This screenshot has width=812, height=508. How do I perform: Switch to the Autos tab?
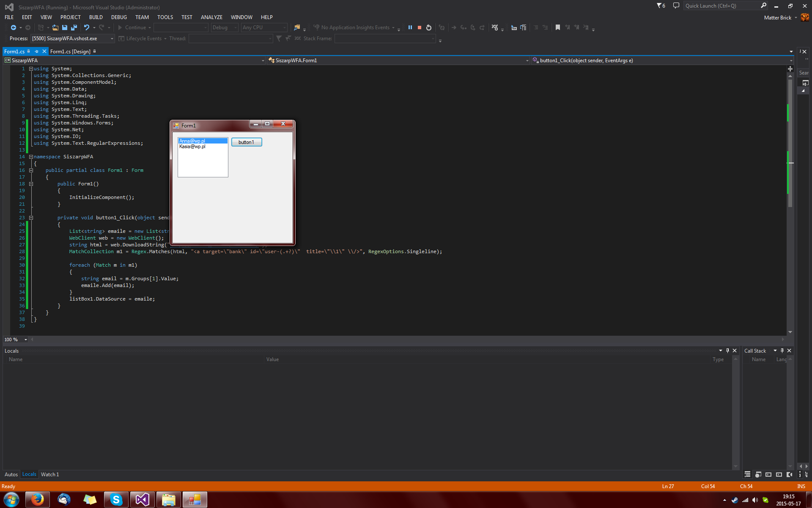pos(11,475)
